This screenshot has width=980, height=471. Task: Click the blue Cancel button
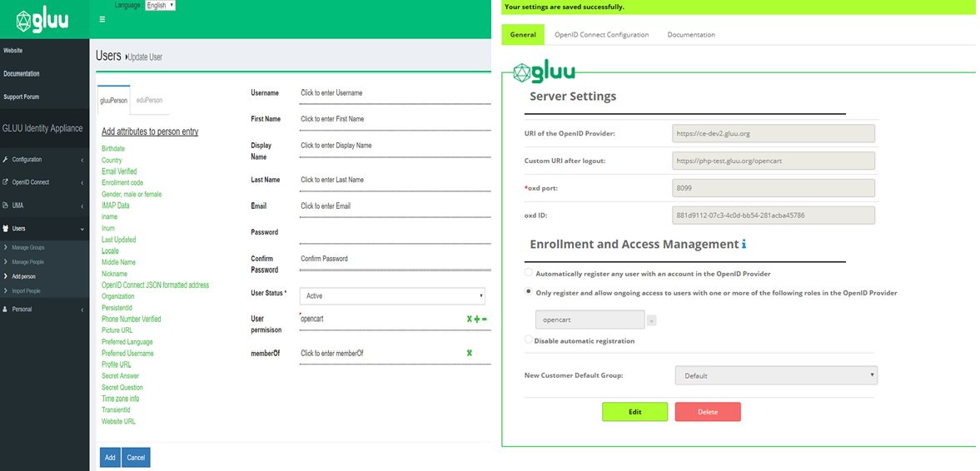(136, 457)
